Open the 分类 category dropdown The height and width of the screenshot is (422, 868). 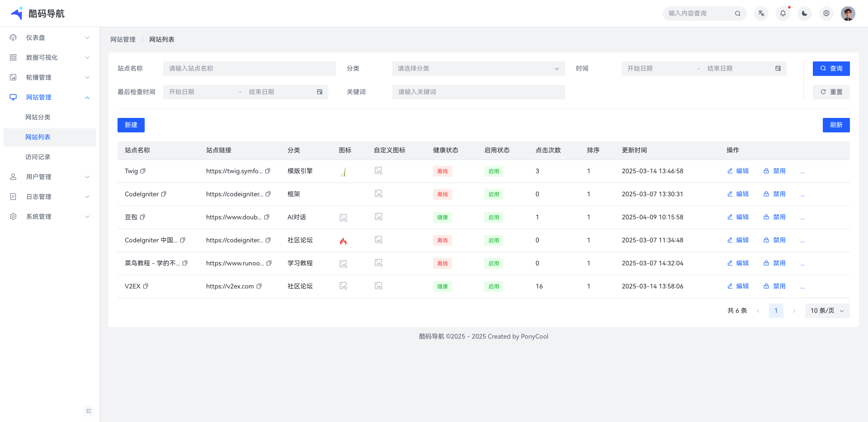point(478,69)
